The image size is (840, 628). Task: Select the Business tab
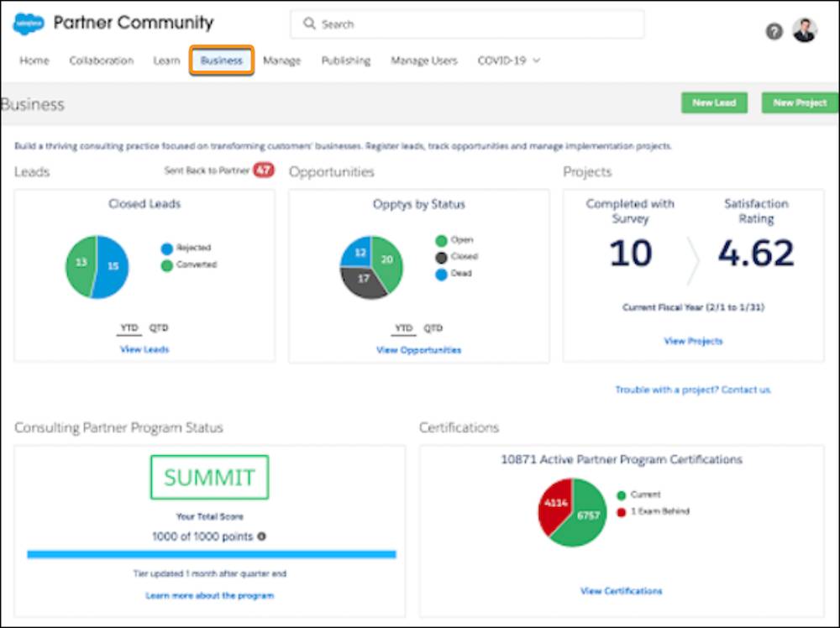point(221,60)
